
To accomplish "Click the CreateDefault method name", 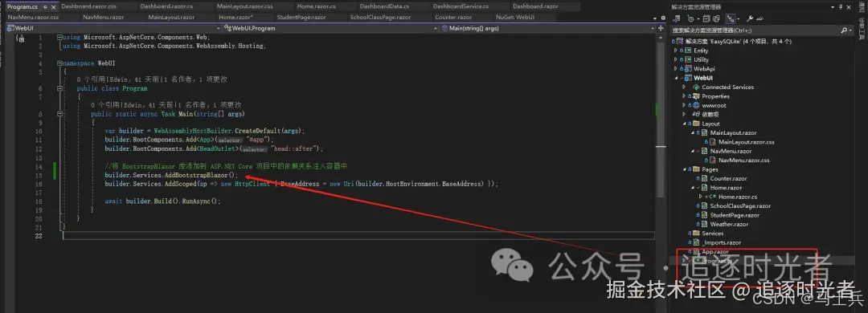I will tap(258, 131).
